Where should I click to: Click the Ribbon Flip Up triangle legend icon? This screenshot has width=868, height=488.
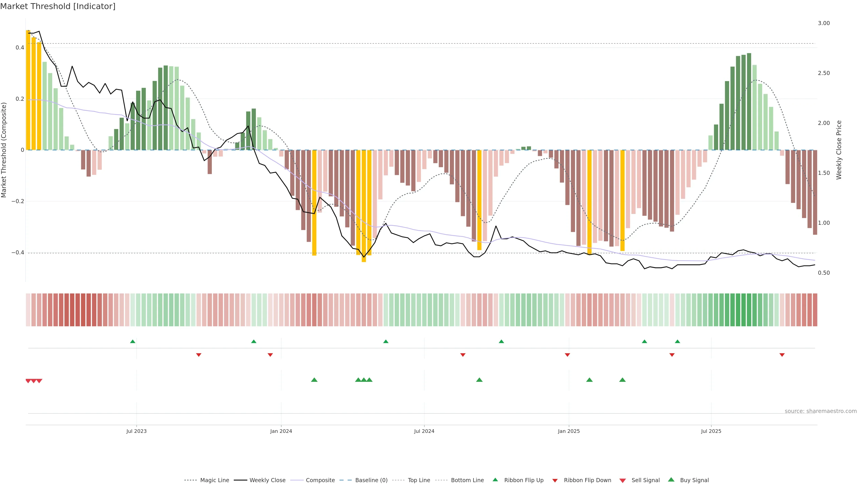(495, 480)
